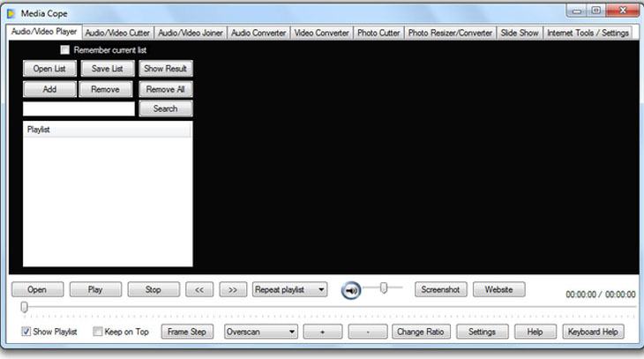Skip to previous track with << button
This screenshot has width=644, height=359.
tap(199, 289)
